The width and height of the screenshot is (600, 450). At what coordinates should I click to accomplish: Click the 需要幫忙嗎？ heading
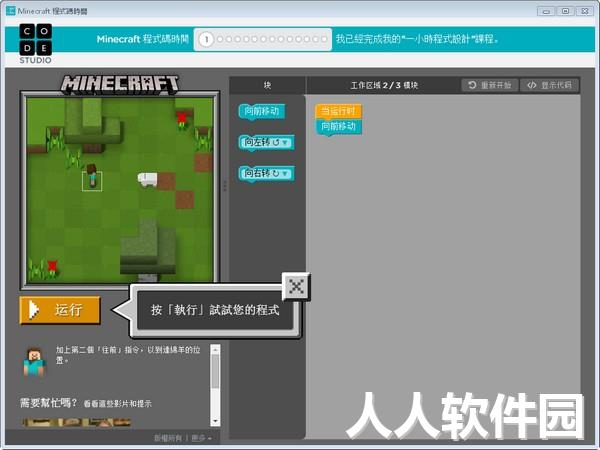point(48,403)
